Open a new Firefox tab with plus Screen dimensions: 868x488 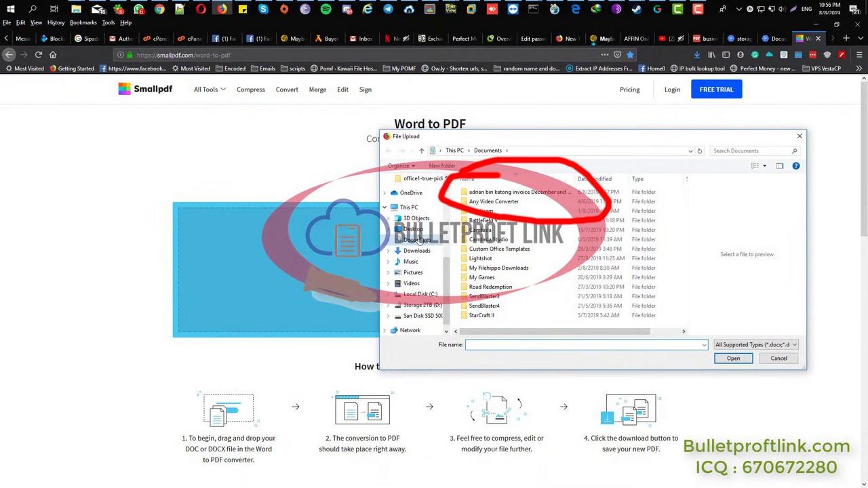pos(846,39)
